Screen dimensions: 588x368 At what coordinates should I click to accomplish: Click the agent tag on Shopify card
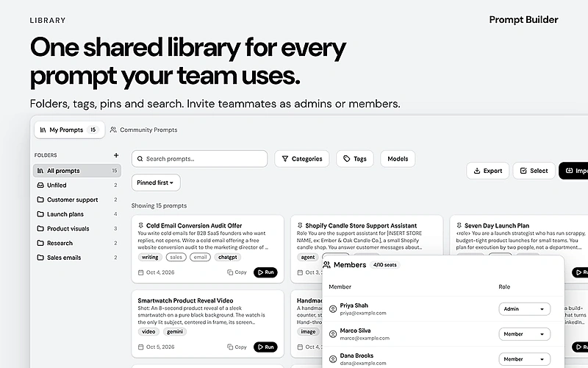tap(308, 257)
